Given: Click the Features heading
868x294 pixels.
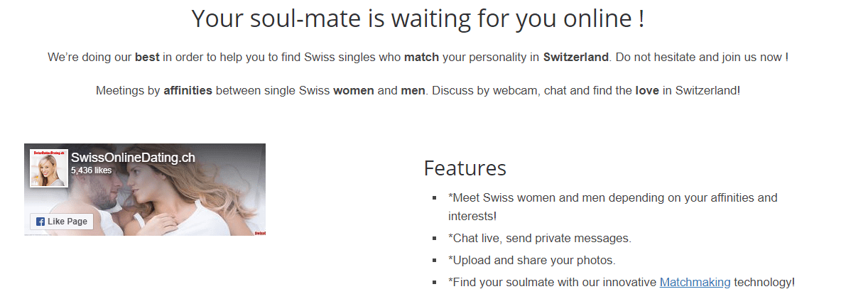Looking at the screenshot, I should click(x=465, y=168).
